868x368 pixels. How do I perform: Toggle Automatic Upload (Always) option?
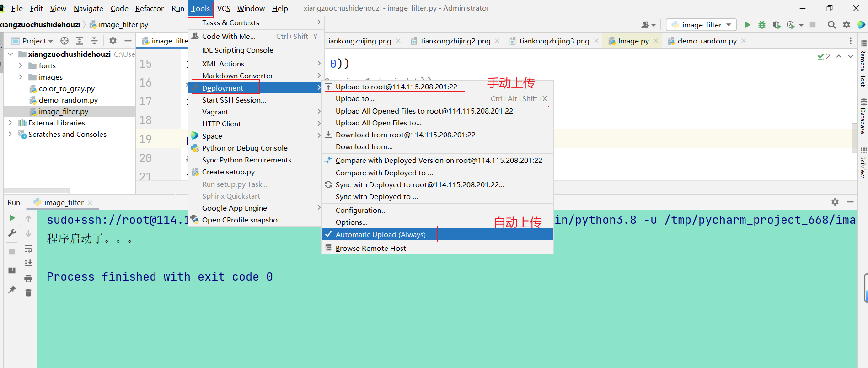(438, 234)
